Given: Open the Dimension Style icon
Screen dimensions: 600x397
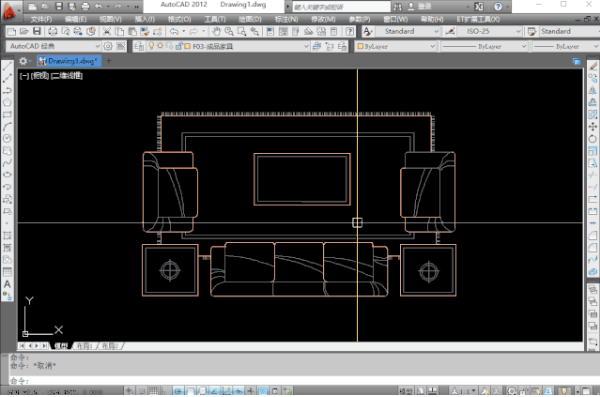Looking at the screenshot, I should (450, 31).
